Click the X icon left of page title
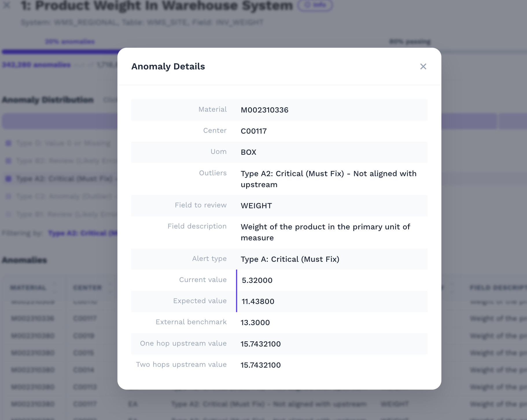Screen dimensions: 527x420 pos(7,5)
